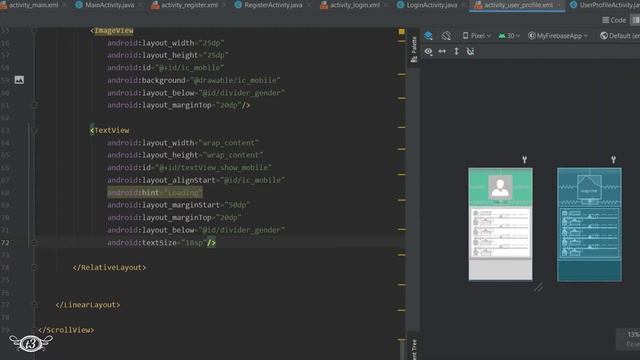
Task: Open the Component Tree side panel
Action: [414, 349]
